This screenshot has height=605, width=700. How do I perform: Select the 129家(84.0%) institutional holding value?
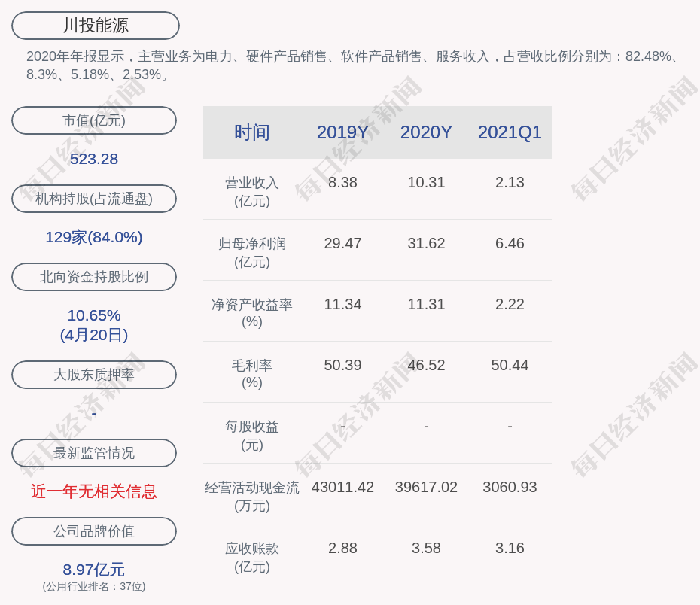pyautogui.click(x=94, y=237)
